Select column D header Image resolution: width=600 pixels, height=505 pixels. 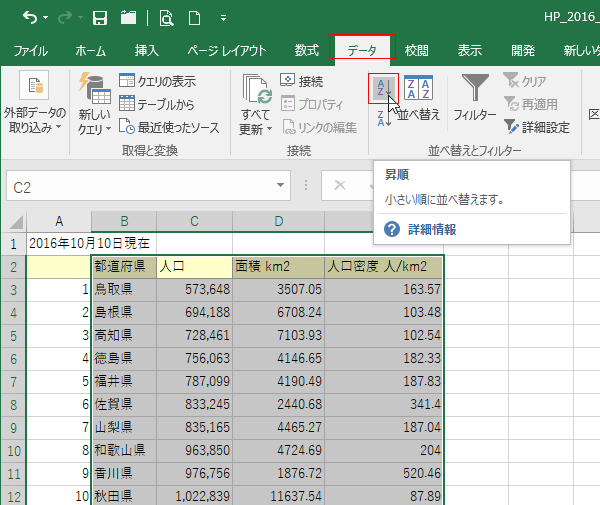278,221
